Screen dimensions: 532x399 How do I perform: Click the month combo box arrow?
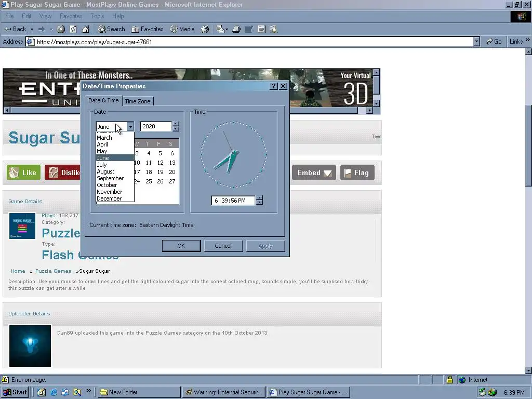130,127
